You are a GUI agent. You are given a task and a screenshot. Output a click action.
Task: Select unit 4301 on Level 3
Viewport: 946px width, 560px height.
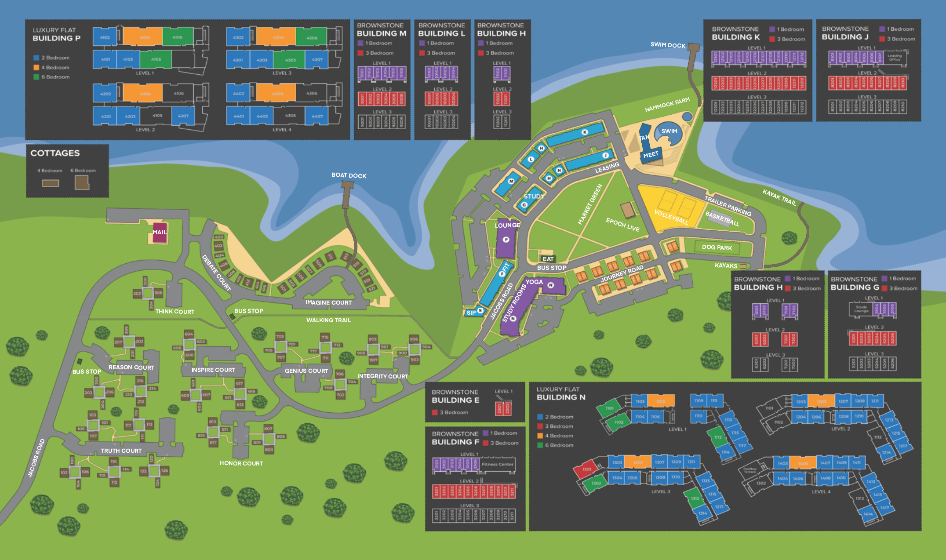click(238, 60)
